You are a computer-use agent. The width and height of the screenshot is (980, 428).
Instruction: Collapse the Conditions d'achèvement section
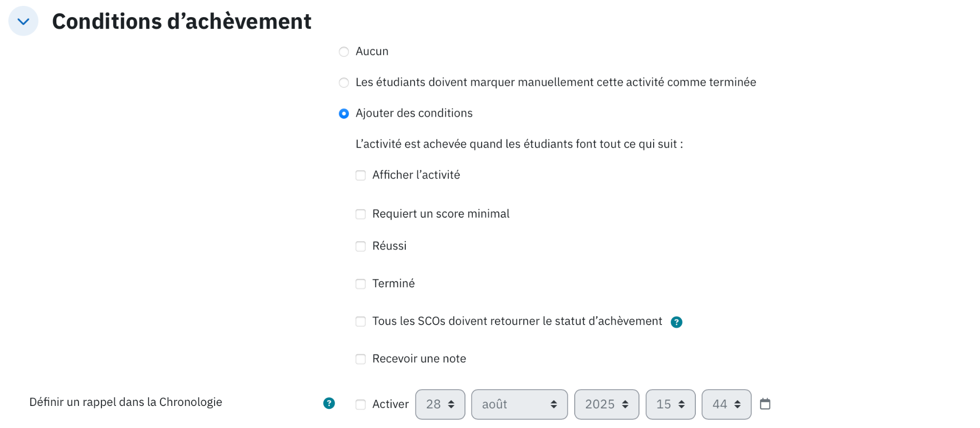pos(23,21)
